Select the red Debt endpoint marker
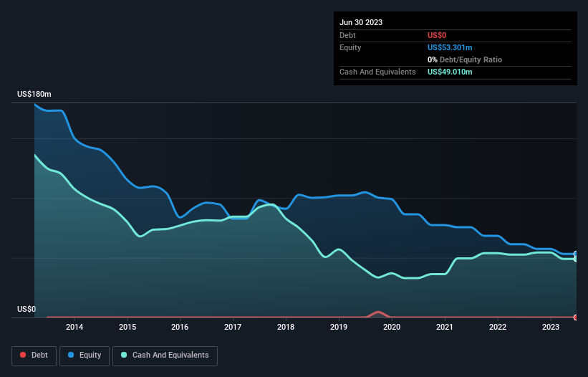Image resolution: width=588 pixels, height=377 pixels. pos(576,318)
